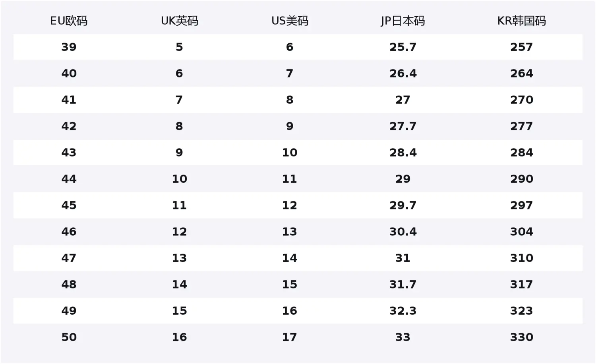Select EU size 39 cell
Viewport: 596px width, 364px height.
coord(69,47)
